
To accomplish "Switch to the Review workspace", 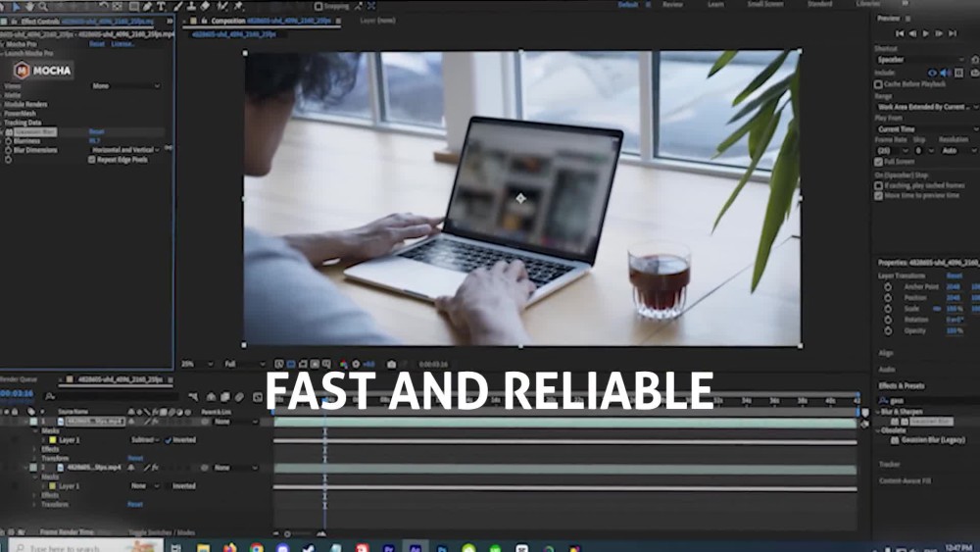I will tap(672, 4).
